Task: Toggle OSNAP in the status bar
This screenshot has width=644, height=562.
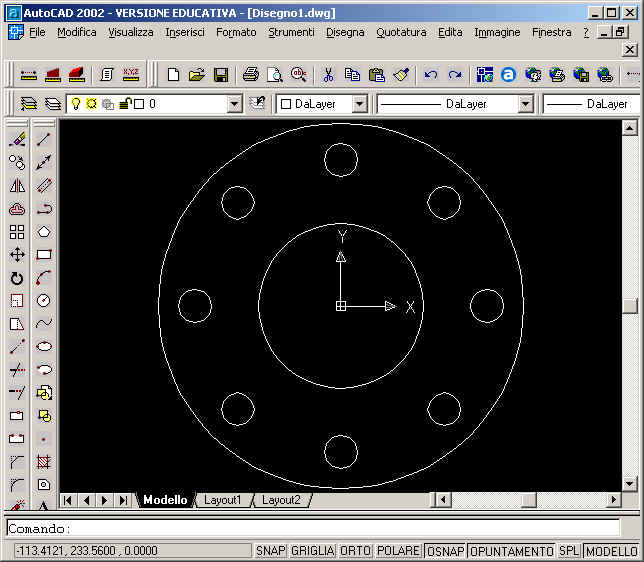Action: click(445, 551)
